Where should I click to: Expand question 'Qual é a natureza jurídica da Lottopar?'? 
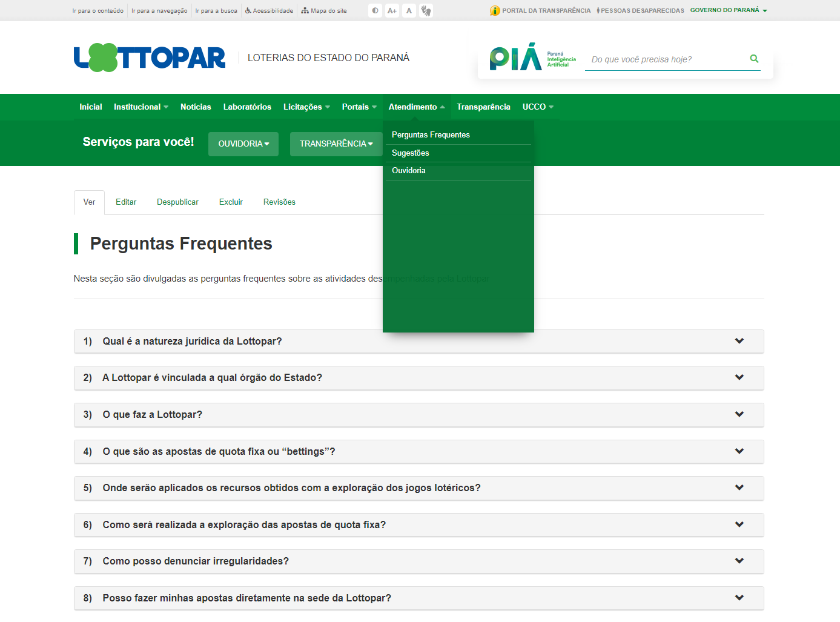tap(418, 342)
